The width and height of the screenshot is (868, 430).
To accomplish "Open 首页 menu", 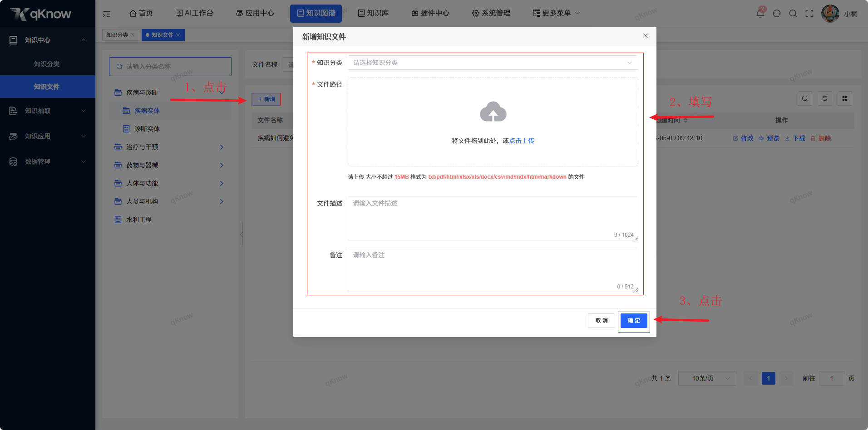I will point(141,13).
